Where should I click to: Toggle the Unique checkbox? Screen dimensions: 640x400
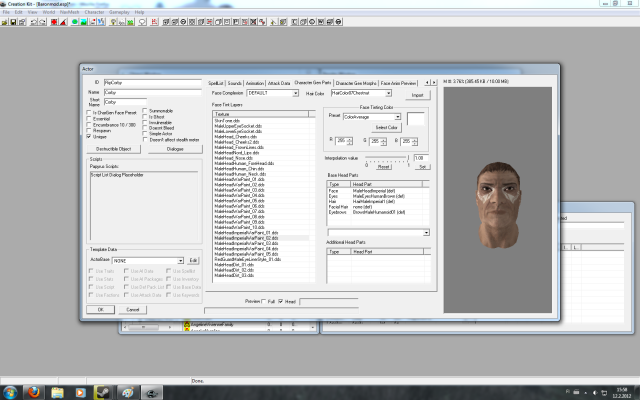pos(89,136)
